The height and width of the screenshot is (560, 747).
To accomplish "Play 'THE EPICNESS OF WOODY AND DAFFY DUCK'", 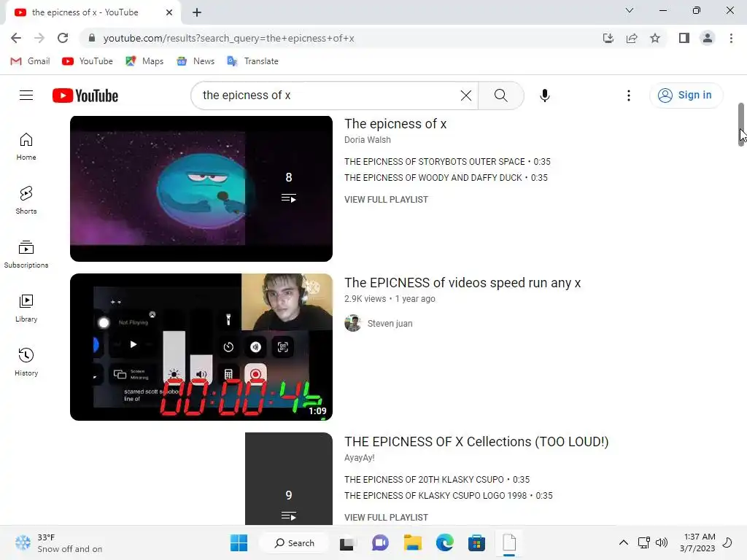I will (x=446, y=178).
